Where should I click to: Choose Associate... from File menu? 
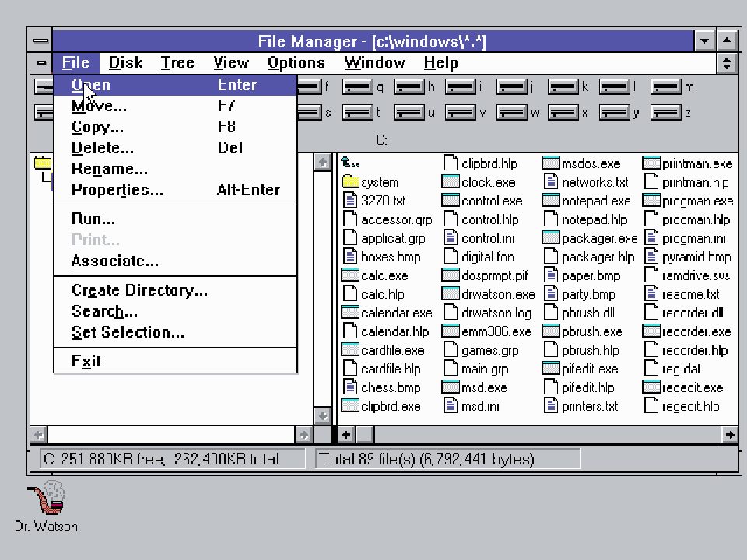[175, 261]
